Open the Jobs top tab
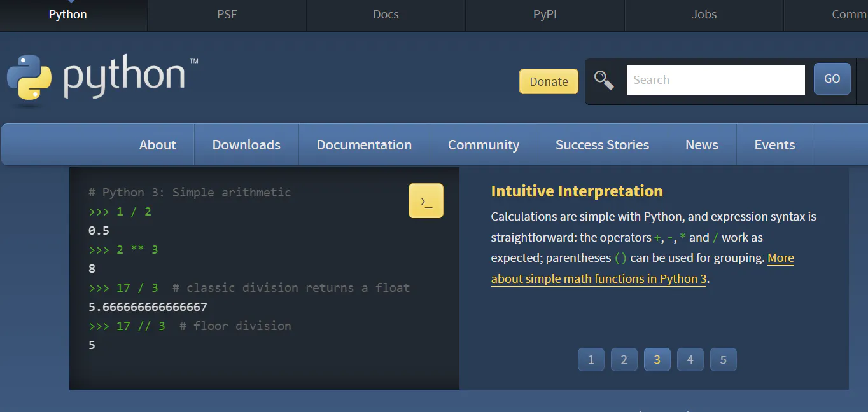 pyautogui.click(x=704, y=15)
